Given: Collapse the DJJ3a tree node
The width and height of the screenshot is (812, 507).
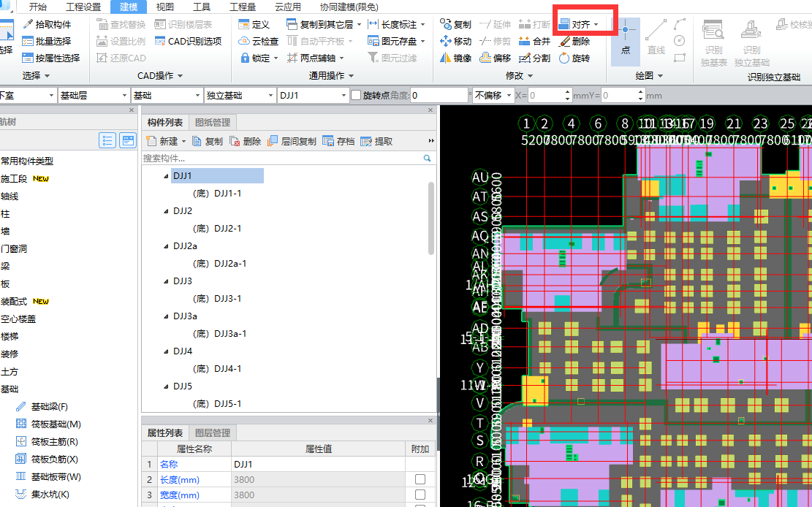Looking at the screenshot, I should click(x=166, y=316).
